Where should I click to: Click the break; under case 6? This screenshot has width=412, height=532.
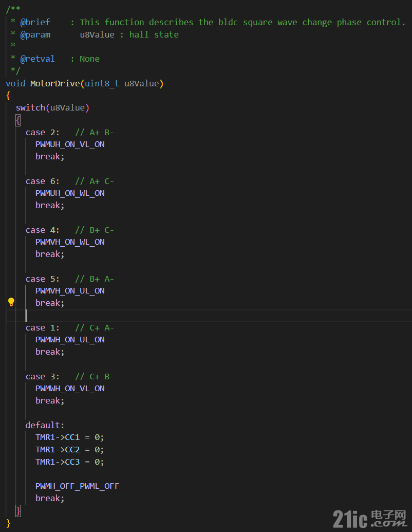[50, 206]
